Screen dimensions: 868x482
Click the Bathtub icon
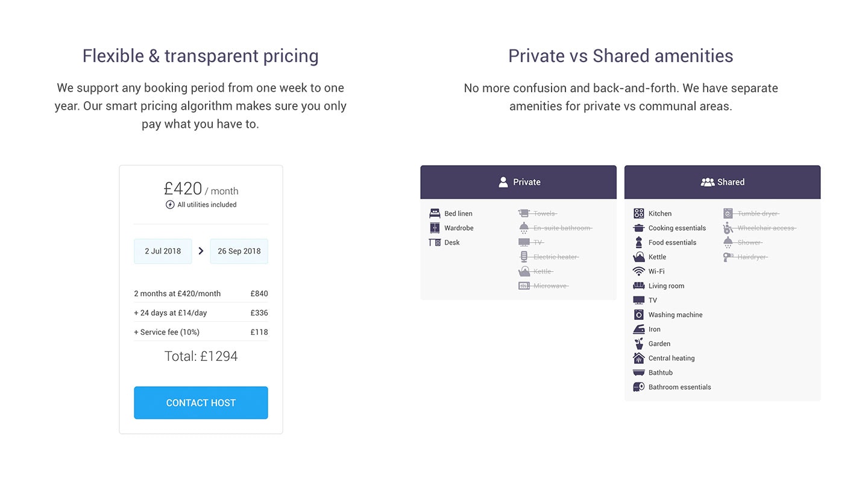639,372
